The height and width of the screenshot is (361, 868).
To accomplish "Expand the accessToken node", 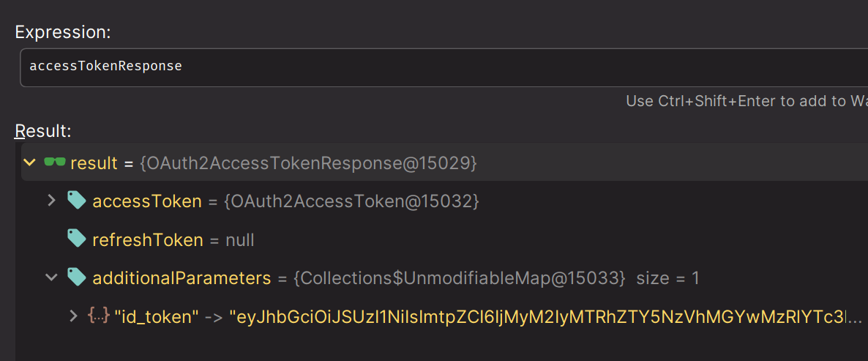I will coord(51,201).
